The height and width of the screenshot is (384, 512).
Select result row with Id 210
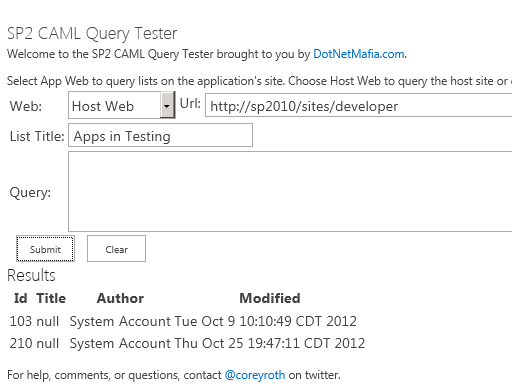[187, 343]
